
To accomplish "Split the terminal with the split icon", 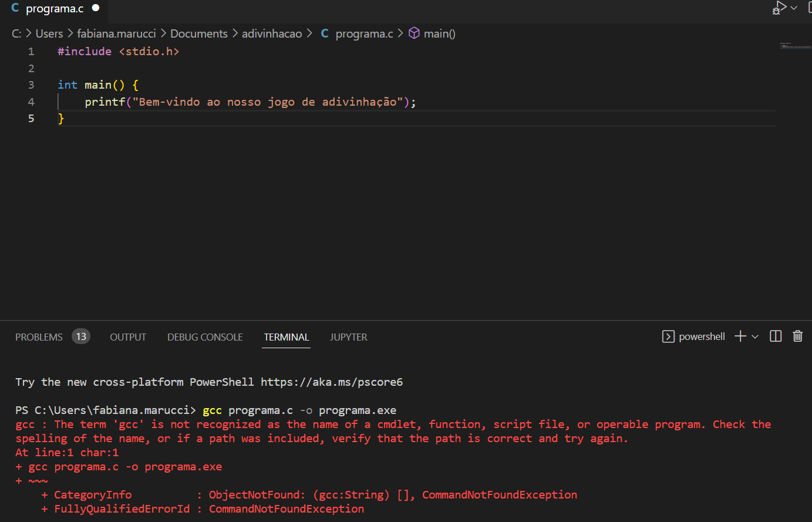I will pyautogui.click(x=776, y=336).
